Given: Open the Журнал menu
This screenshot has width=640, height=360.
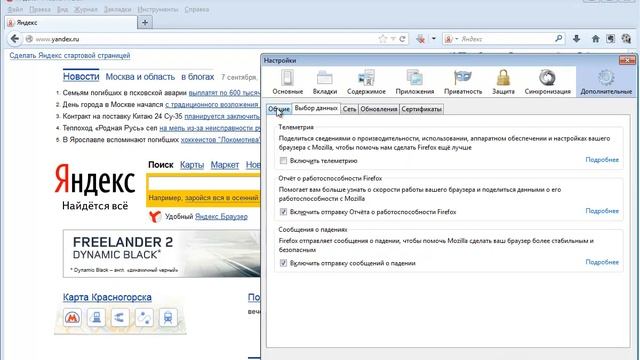Looking at the screenshot, I should pyautogui.click(x=85, y=9).
